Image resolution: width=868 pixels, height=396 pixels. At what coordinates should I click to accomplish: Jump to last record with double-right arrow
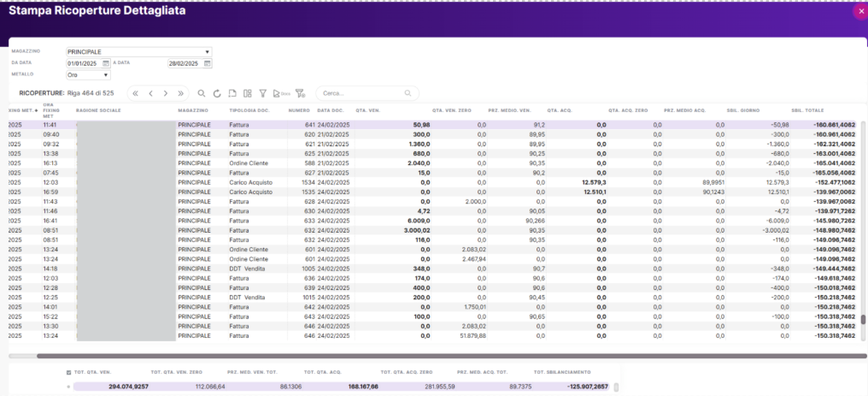pyautogui.click(x=180, y=93)
